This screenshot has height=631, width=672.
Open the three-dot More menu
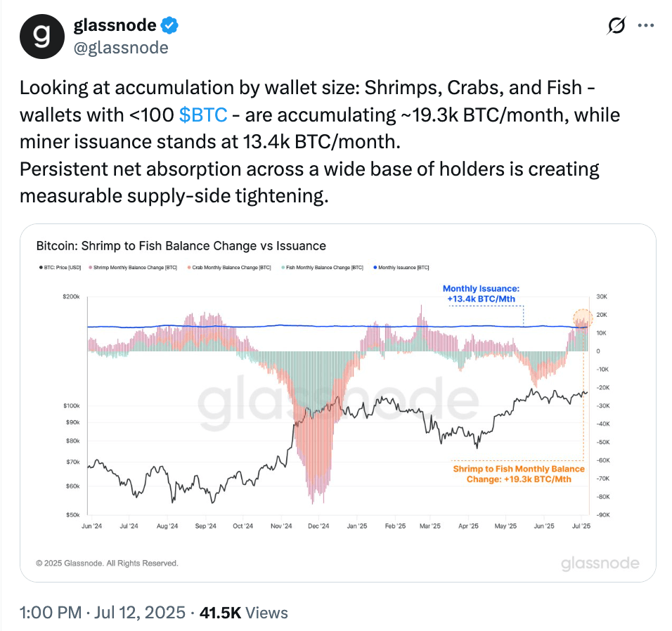[x=645, y=26]
